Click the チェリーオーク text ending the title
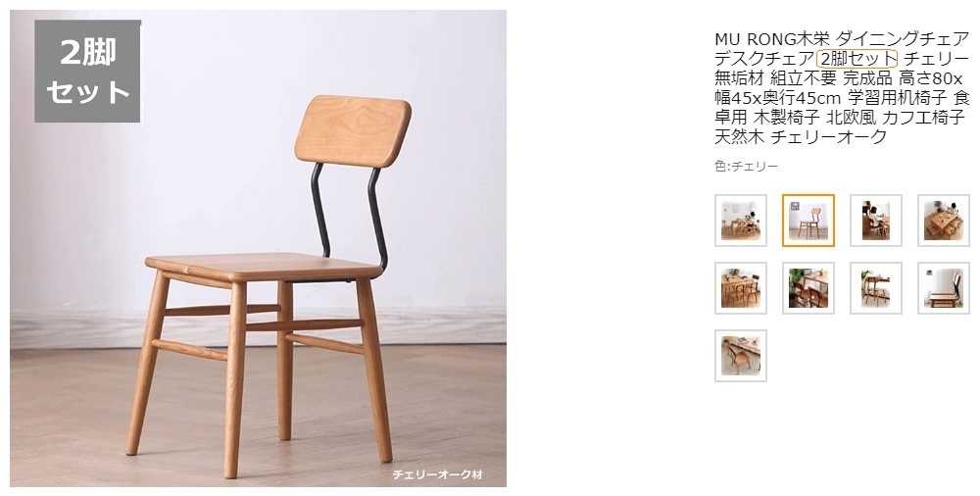Screen dimensions: 980x496 (829, 137)
